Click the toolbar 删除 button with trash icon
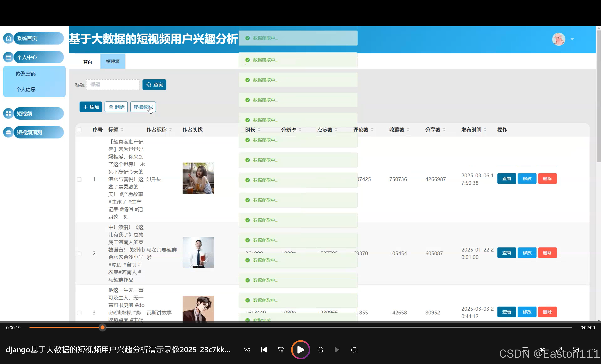 [116, 107]
